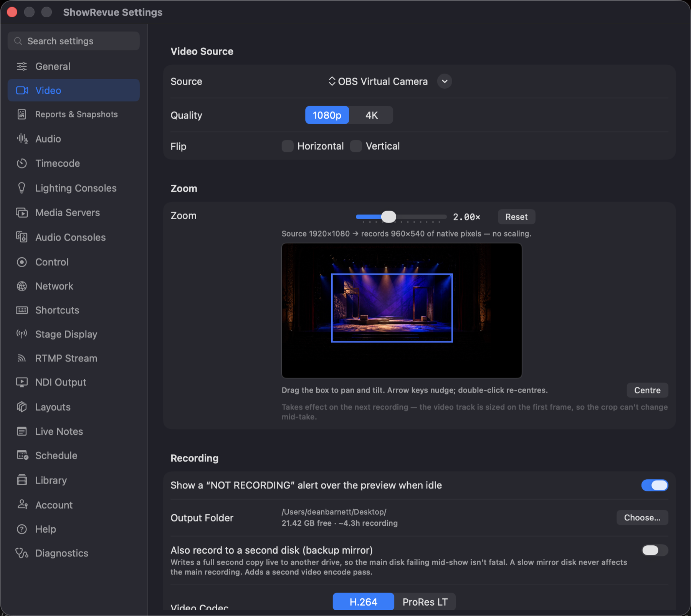Screen dimensions: 691x616
Task: Click the blue crop box in preview
Action: (392, 308)
